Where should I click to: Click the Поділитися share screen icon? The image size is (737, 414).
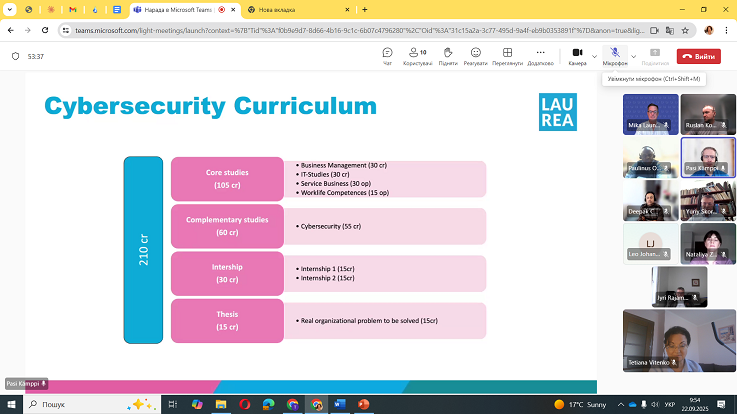[x=655, y=56]
